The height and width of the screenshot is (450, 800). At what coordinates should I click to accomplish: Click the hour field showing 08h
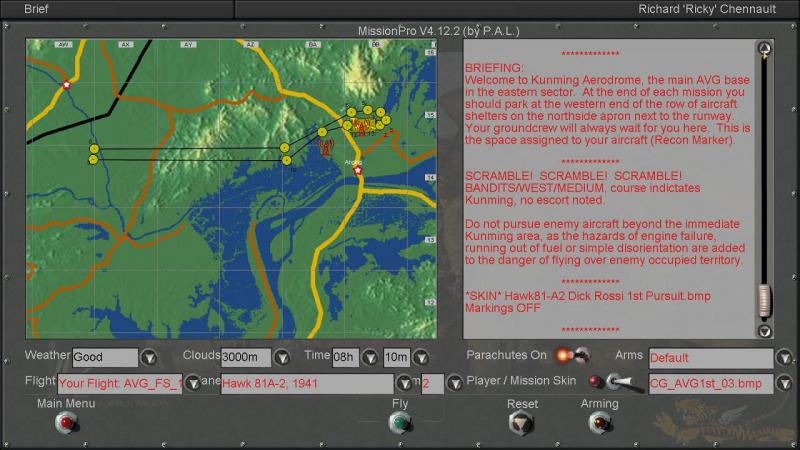tap(345, 357)
